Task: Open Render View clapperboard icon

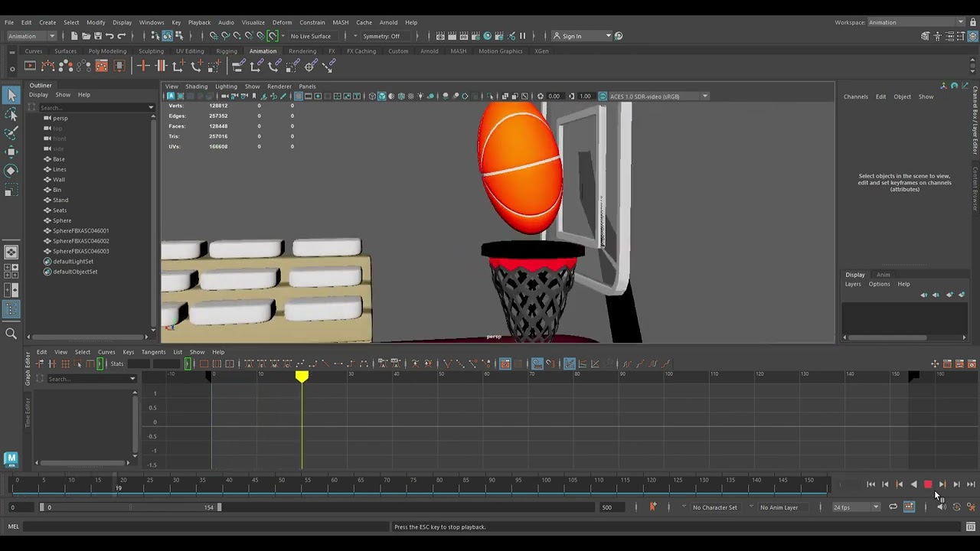Action: pyautogui.click(x=441, y=36)
